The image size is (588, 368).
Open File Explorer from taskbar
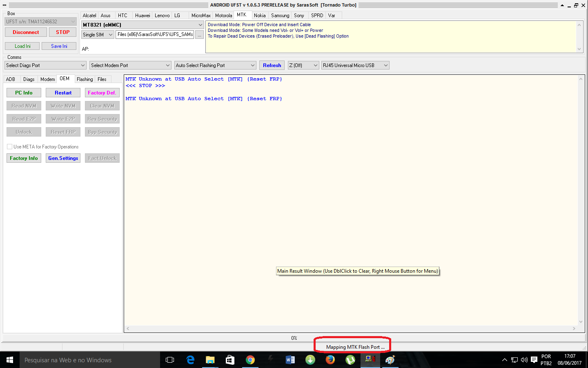click(x=210, y=360)
